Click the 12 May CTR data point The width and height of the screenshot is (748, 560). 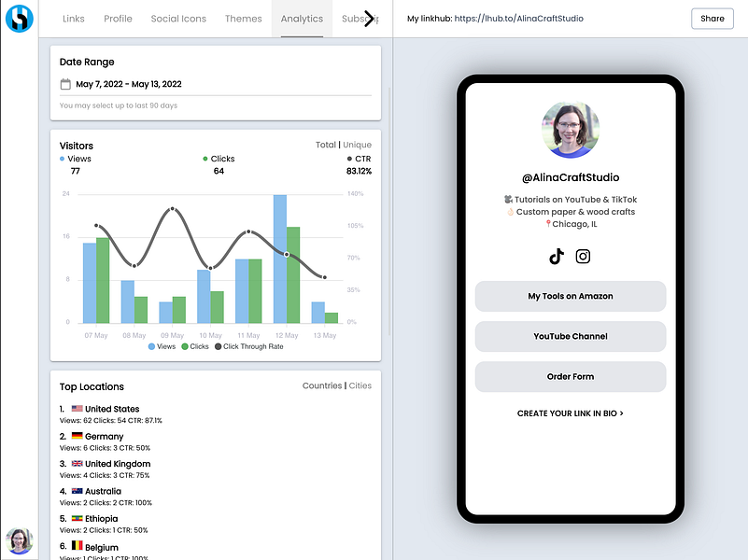[287, 255]
